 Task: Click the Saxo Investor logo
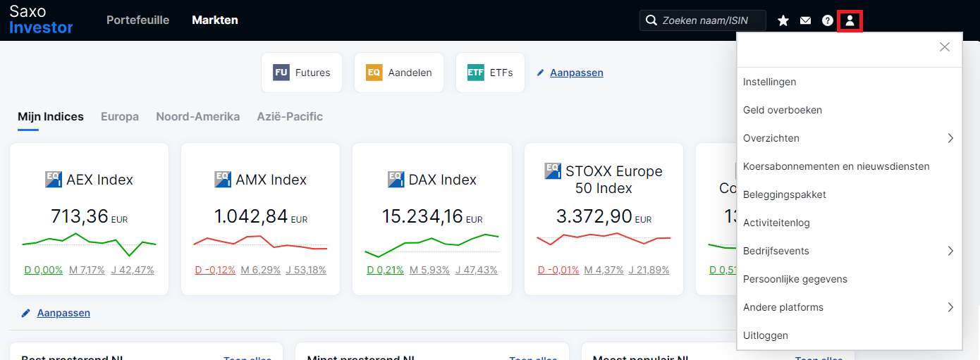click(x=41, y=20)
